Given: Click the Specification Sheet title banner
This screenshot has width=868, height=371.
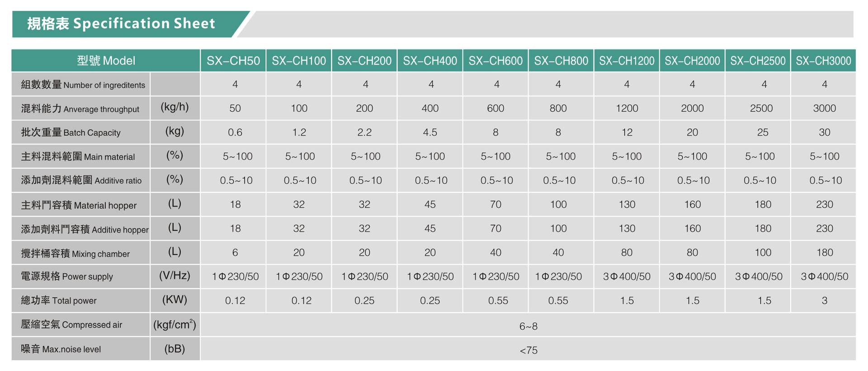Looking at the screenshot, I should coord(121,24).
